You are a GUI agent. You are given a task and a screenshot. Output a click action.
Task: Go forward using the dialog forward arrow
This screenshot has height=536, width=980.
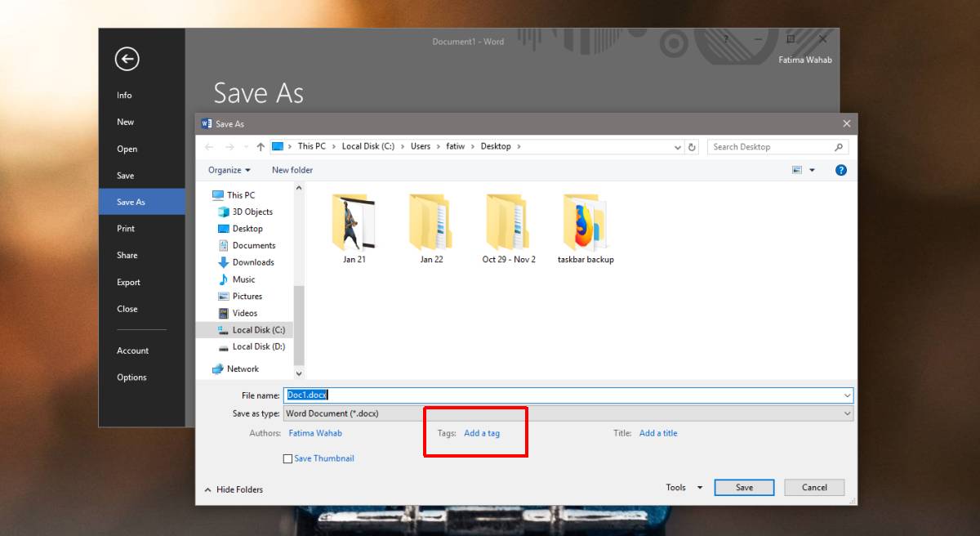(230, 147)
